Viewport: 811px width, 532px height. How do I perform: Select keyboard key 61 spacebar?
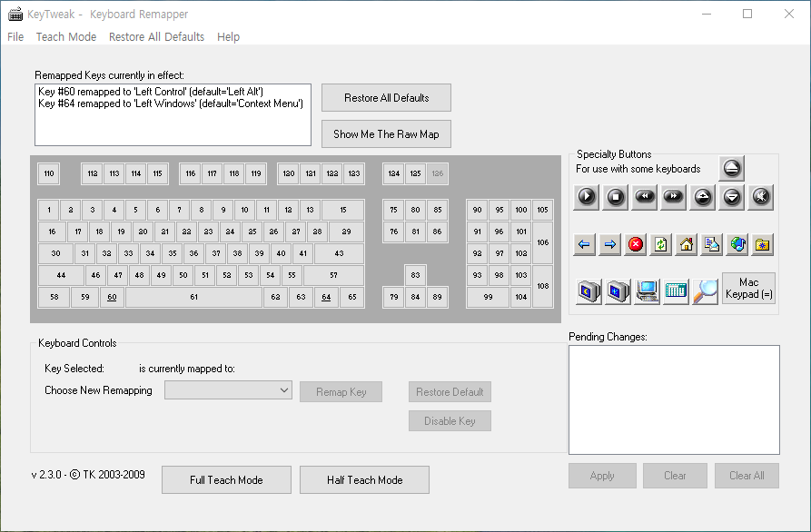pos(194,297)
